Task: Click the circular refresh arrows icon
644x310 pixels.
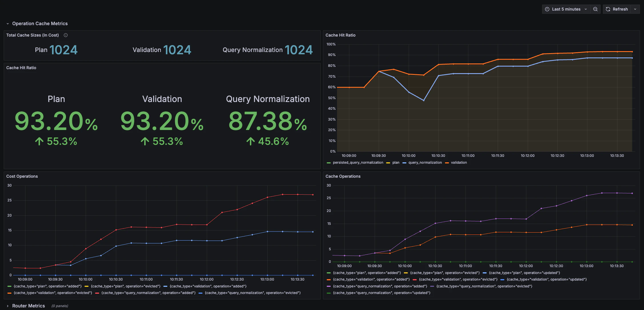Action: (608, 9)
